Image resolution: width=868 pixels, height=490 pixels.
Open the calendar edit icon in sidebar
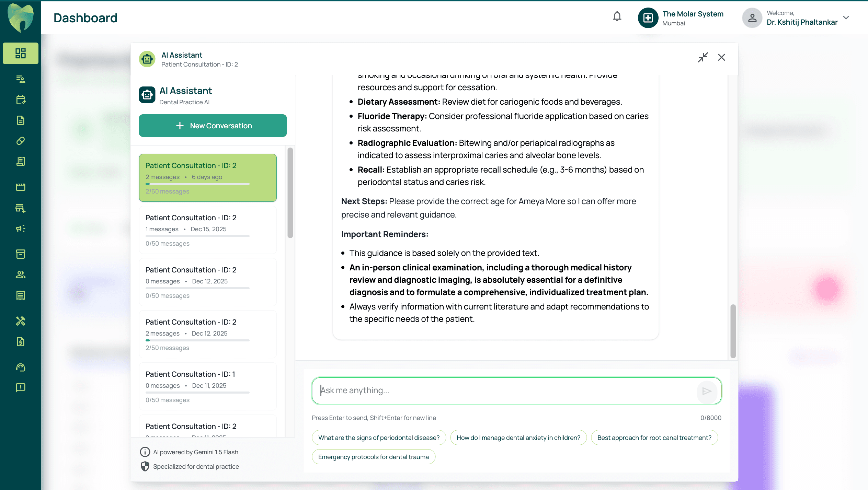coord(21,100)
